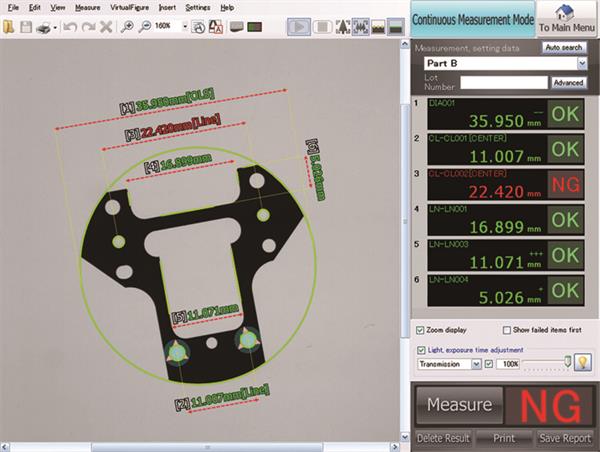
Task: Click the large Measure button
Action: (460, 405)
